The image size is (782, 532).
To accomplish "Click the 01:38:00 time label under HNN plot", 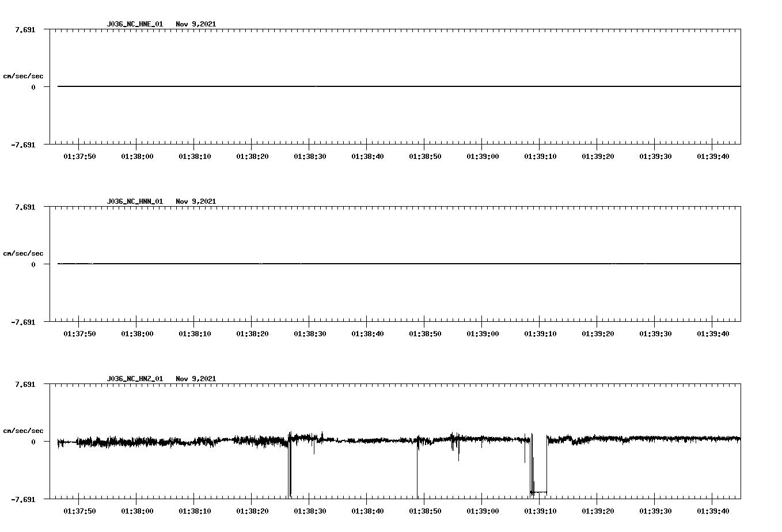I will click(x=137, y=334).
